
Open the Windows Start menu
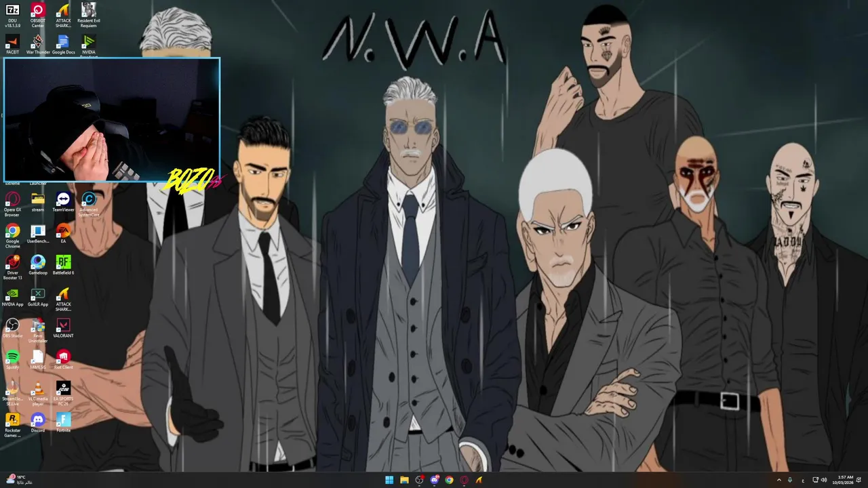point(389,480)
